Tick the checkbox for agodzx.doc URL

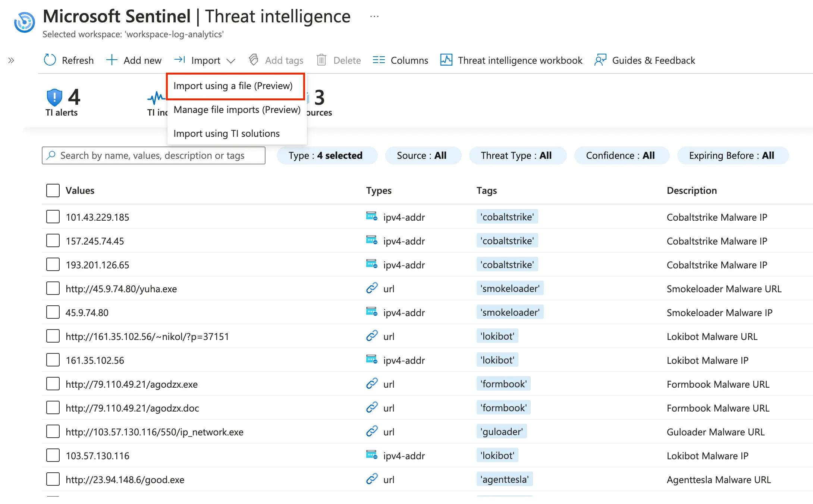tap(53, 407)
